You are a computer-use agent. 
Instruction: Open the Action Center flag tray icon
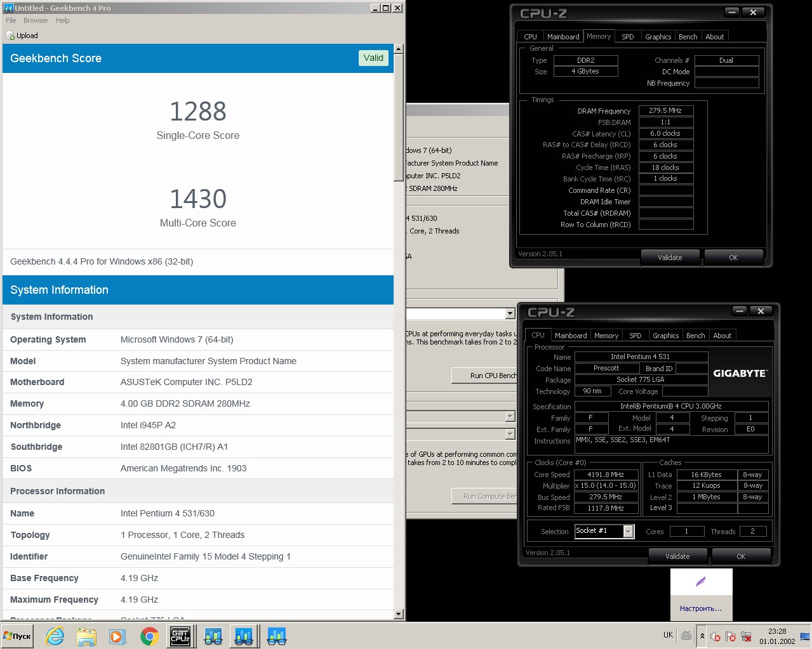tap(731, 636)
